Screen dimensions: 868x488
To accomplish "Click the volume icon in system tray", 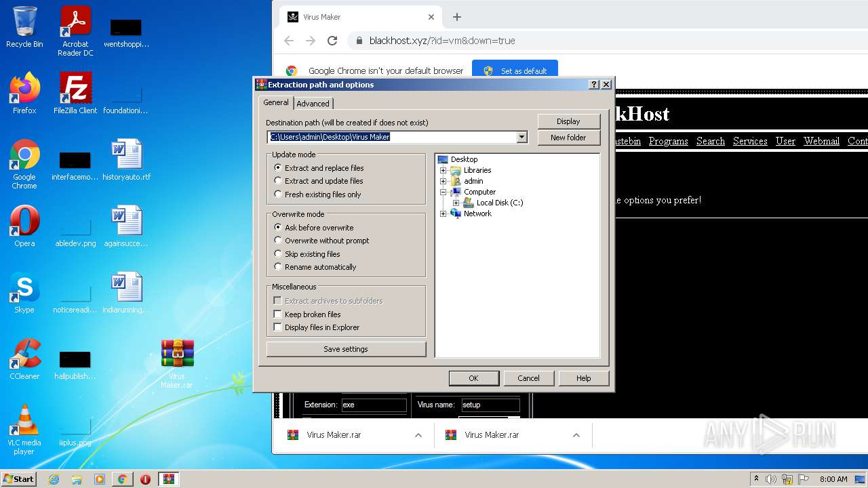I will point(770,479).
